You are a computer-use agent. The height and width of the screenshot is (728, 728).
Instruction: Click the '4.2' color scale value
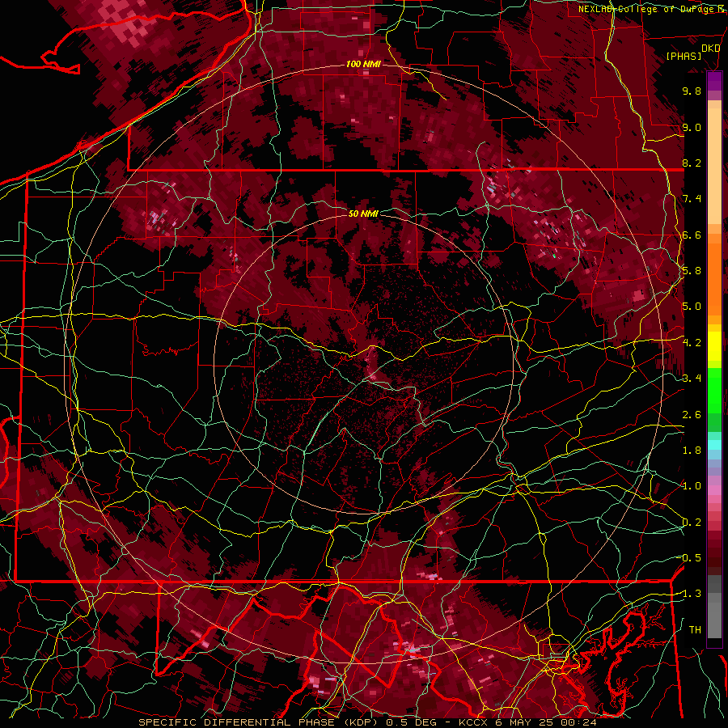coord(692,343)
